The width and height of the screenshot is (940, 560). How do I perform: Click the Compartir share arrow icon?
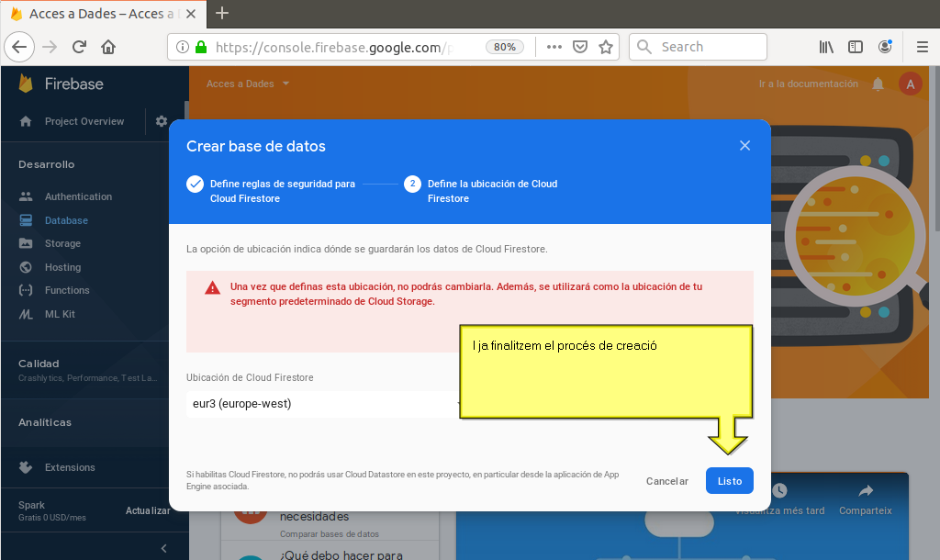[866, 491]
